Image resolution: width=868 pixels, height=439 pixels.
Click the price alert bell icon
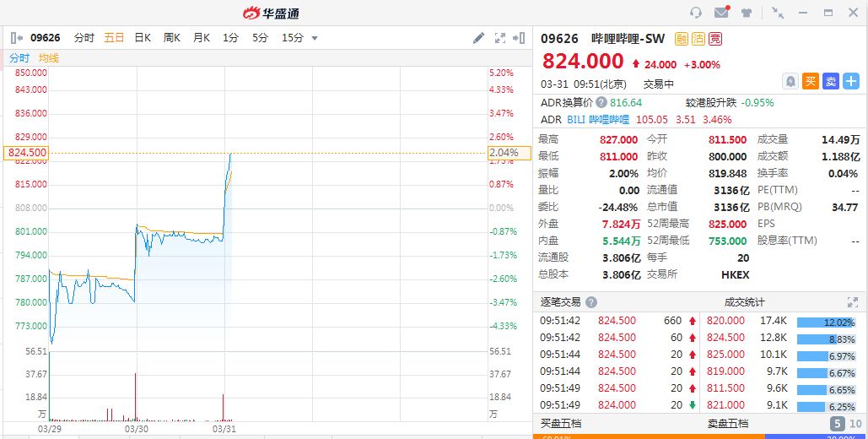coord(790,81)
